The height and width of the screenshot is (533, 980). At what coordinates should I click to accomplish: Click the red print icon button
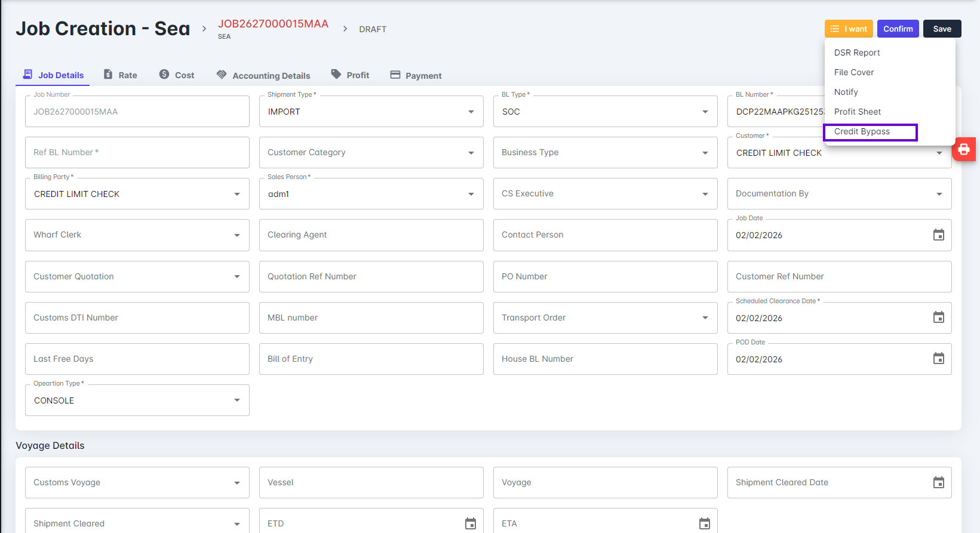[964, 149]
